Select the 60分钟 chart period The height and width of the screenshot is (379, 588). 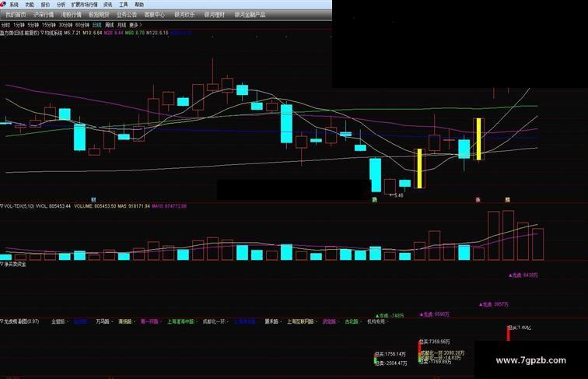click(x=82, y=25)
